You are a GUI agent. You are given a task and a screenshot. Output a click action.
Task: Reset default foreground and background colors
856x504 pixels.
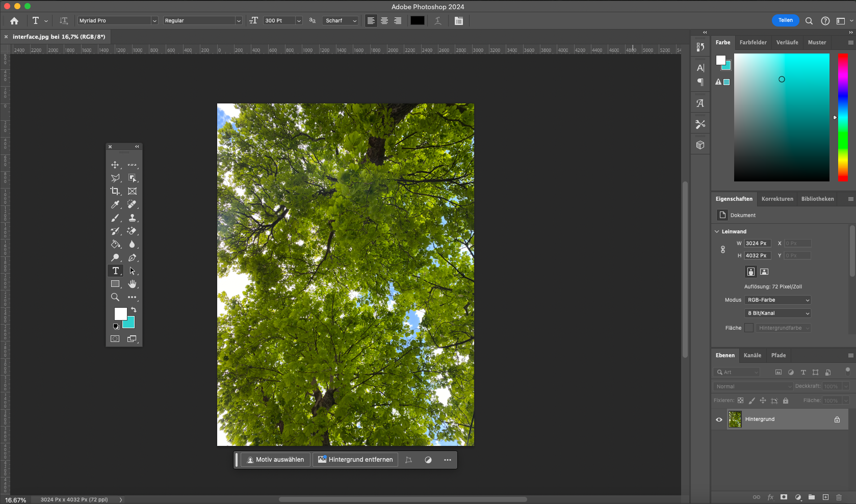[x=116, y=327]
